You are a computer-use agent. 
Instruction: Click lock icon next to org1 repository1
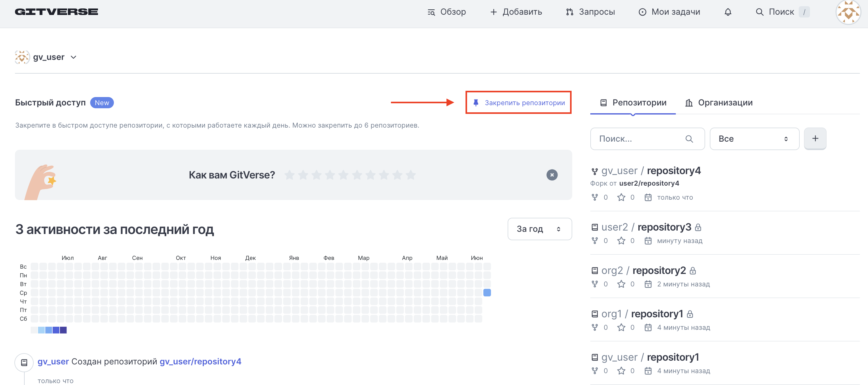690,314
